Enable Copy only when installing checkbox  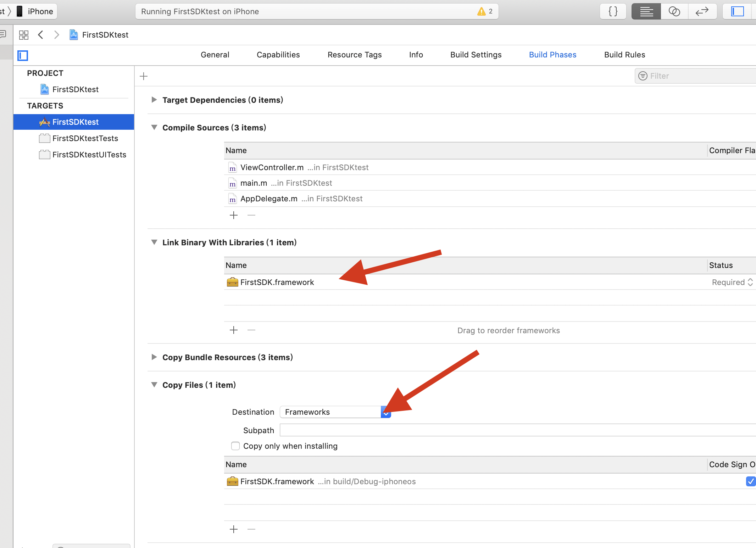point(235,446)
